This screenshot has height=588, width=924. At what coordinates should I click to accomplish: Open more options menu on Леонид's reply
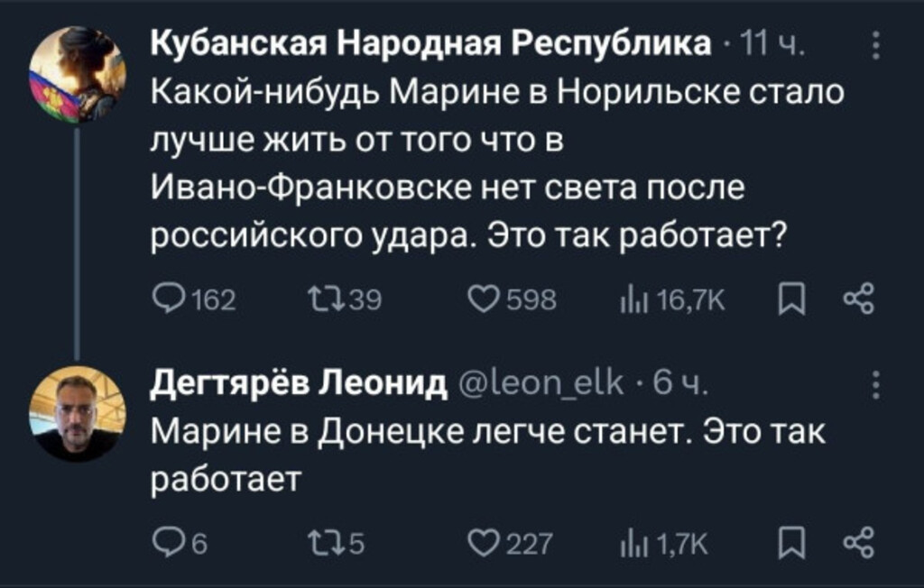[874, 385]
